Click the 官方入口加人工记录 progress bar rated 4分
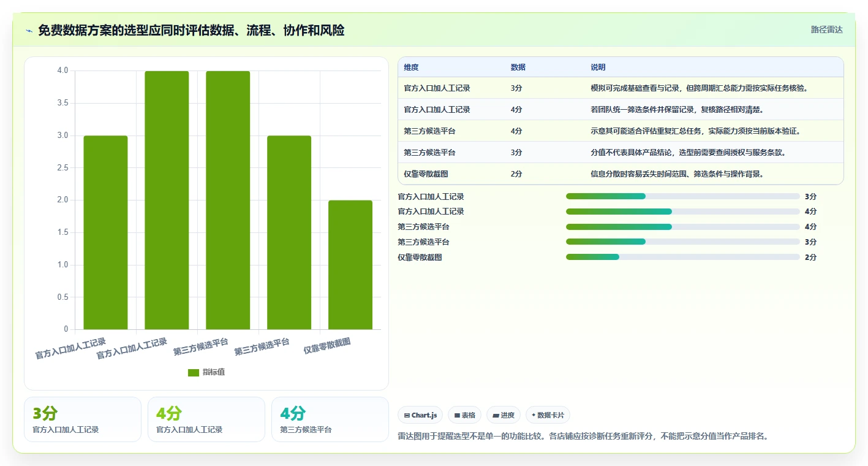The height and width of the screenshot is (466, 868). tap(683, 212)
